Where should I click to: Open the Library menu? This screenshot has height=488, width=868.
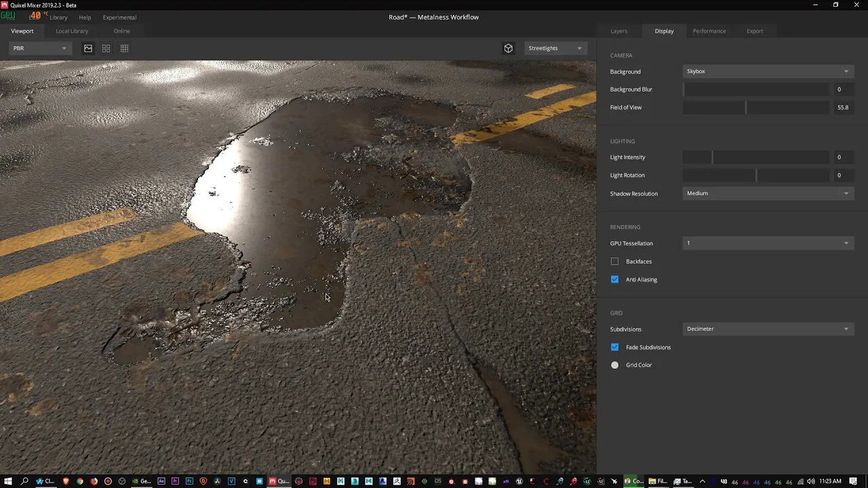click(x=58, y=17)
